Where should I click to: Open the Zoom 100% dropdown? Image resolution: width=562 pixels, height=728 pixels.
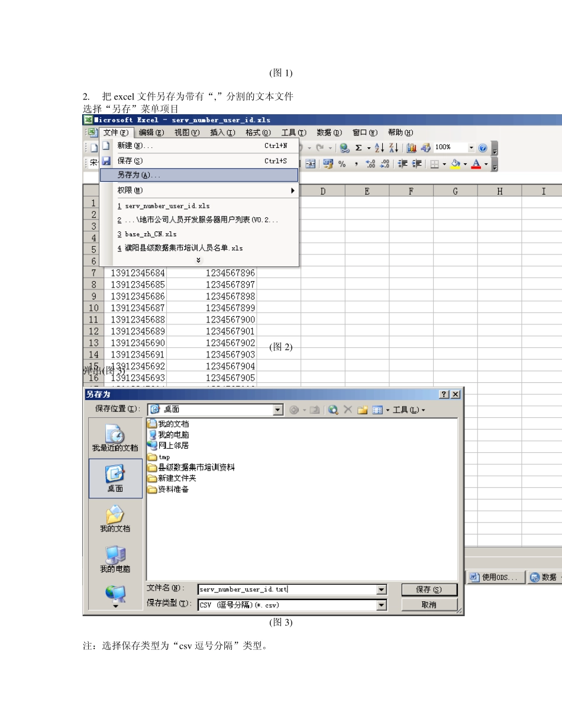(x=471, y=148)
